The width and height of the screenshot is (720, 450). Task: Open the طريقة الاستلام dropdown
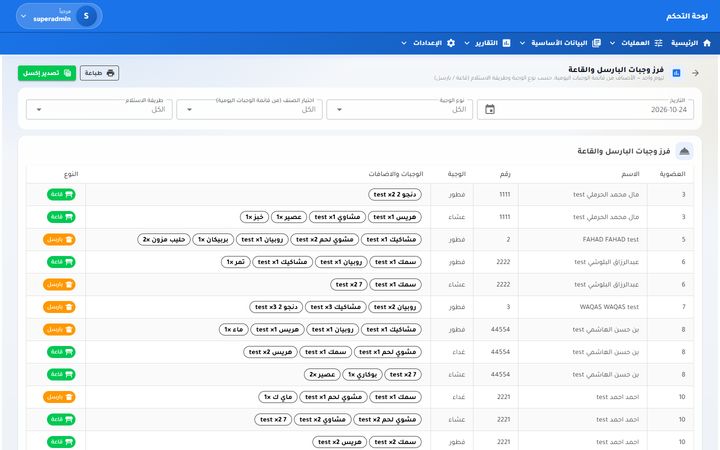(99, 109)
